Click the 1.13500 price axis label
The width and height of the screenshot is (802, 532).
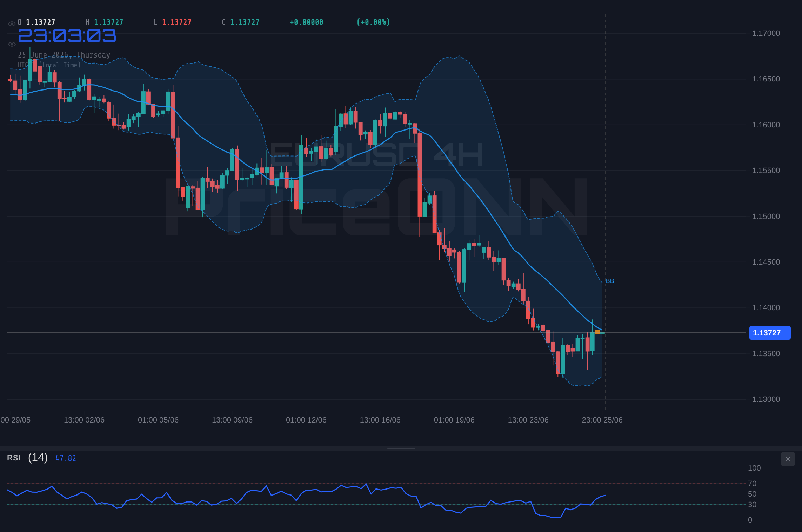click(766, 354)
